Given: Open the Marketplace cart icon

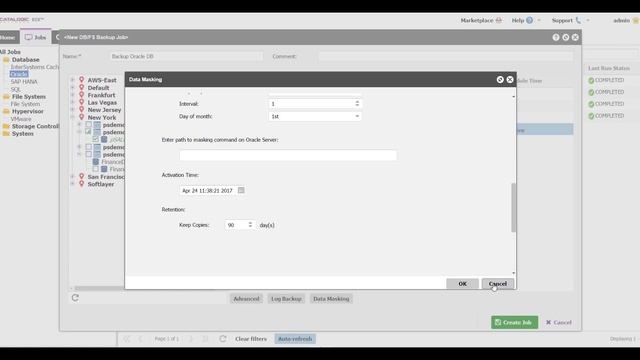Looking at the screenshot, I should [x=499, y=20].
